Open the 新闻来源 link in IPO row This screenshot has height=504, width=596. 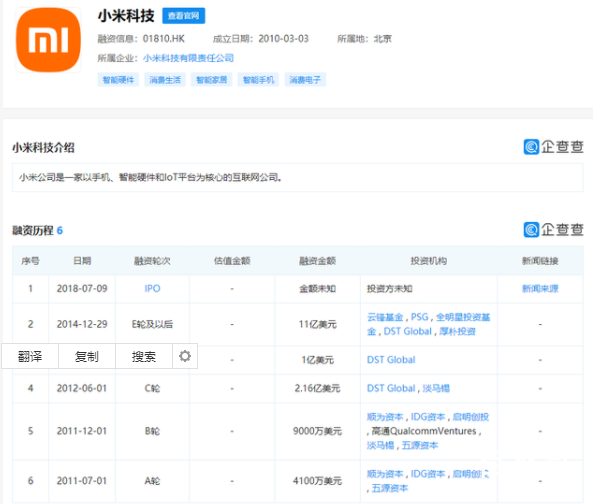click(540, 288)
